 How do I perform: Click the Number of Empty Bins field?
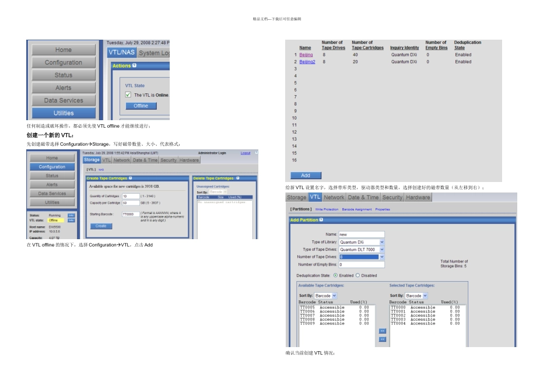(x=362, y=264)
